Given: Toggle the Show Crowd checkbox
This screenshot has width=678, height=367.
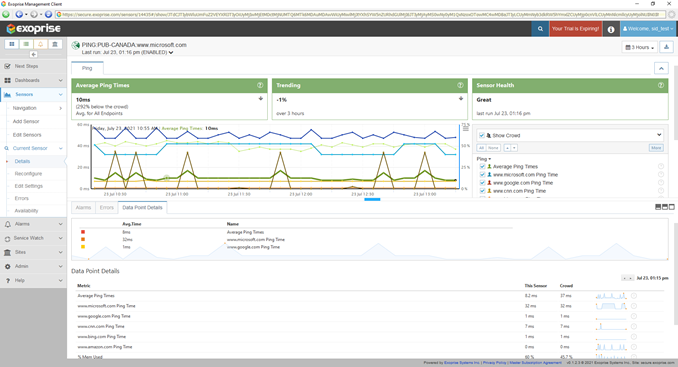Looking at the screenshot, I should (x=482, y=135).
